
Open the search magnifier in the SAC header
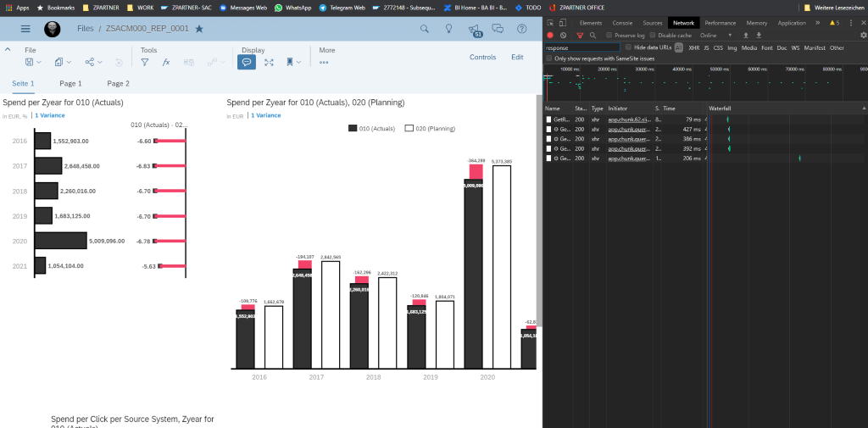(425, 29)
